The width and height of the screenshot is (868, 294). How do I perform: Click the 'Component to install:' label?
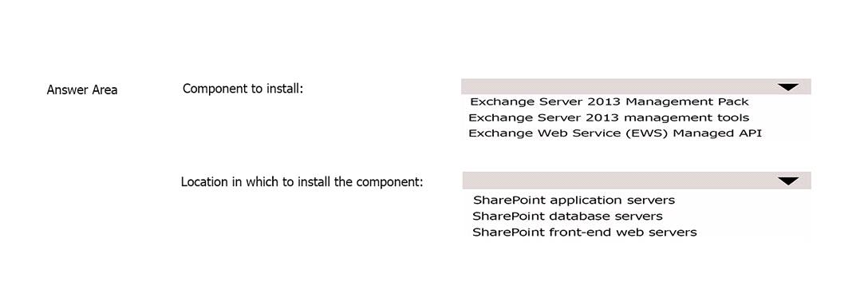pyautogui.click(x=243, y=89)
